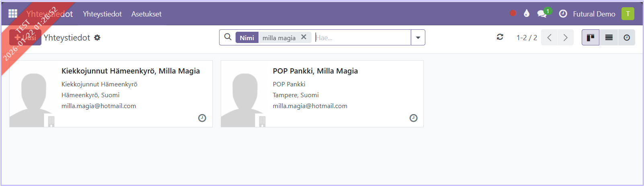
Task: Switch to kanban view
Action: (591, 37)
